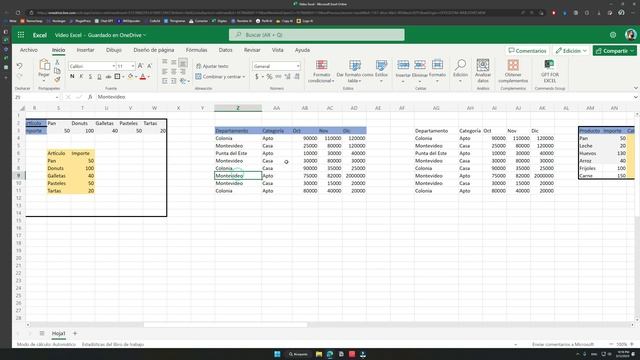Image resolution: width=640 pixels, height=360 pixels.
Task: Toggle Subrayado underline formatting
Action: point(90,76)
